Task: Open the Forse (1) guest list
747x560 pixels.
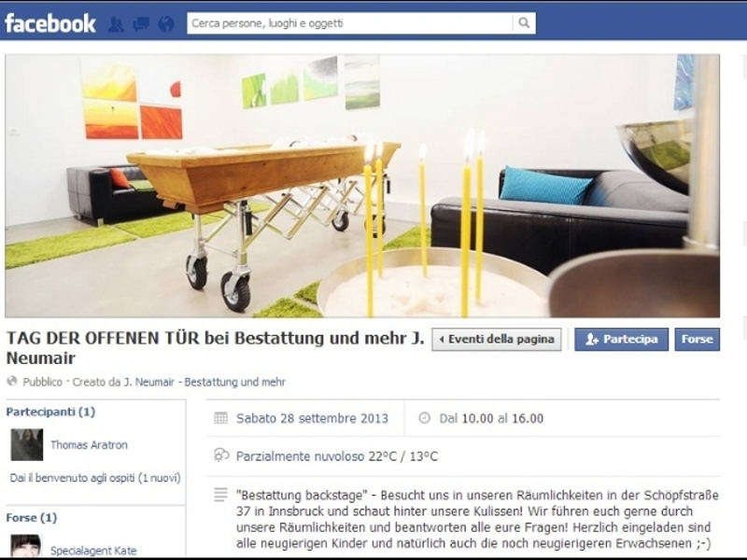Action: pyautogui.click(x=32, y=518)
